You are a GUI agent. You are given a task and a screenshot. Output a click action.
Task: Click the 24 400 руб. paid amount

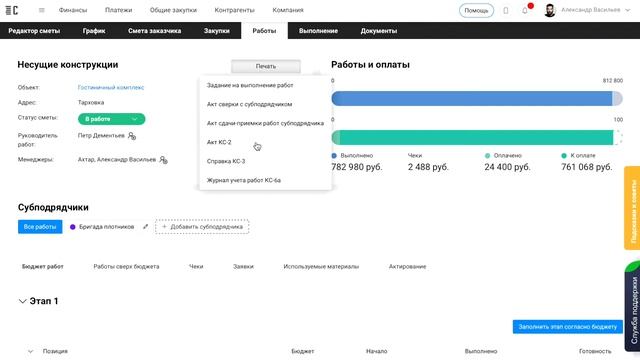tap(507, 167)
